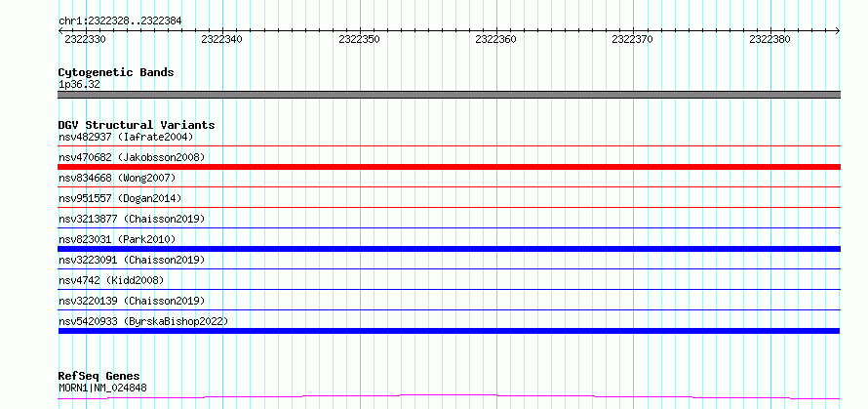Open gene MORN1|NM_024848 label

click(103, 388)
